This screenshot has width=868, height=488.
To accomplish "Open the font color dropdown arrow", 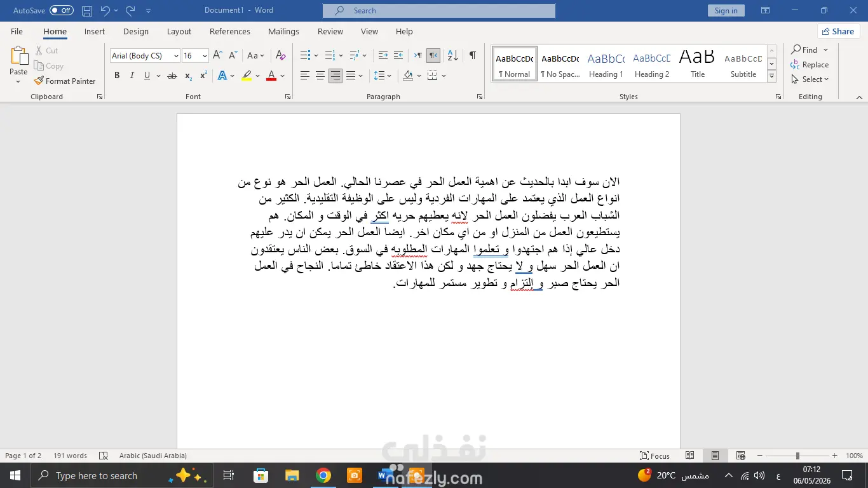I will click(282, 76).
